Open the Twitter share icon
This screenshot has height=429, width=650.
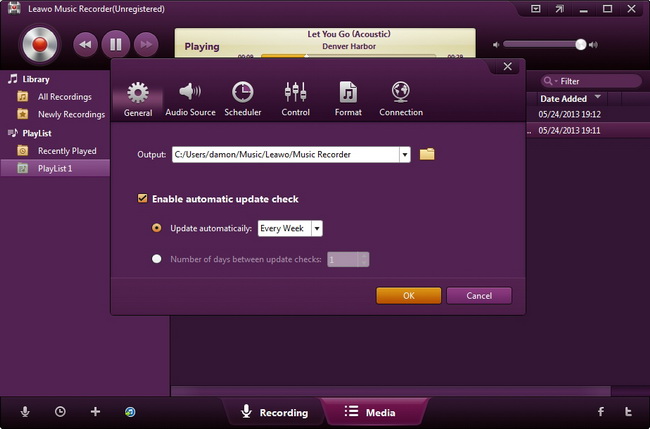coord(628,411)
